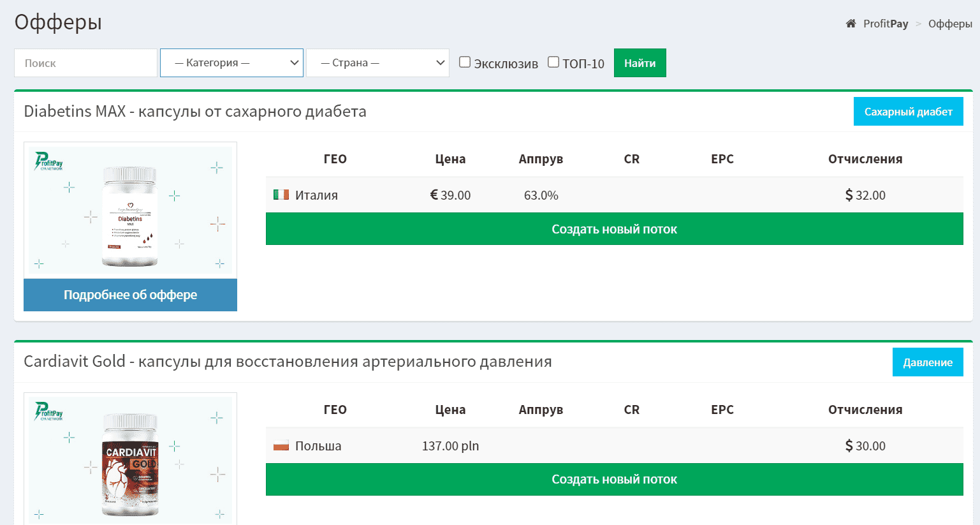Go to ProfitPay breadcrumb link
The image size is (980, 525).
(886, 24)
